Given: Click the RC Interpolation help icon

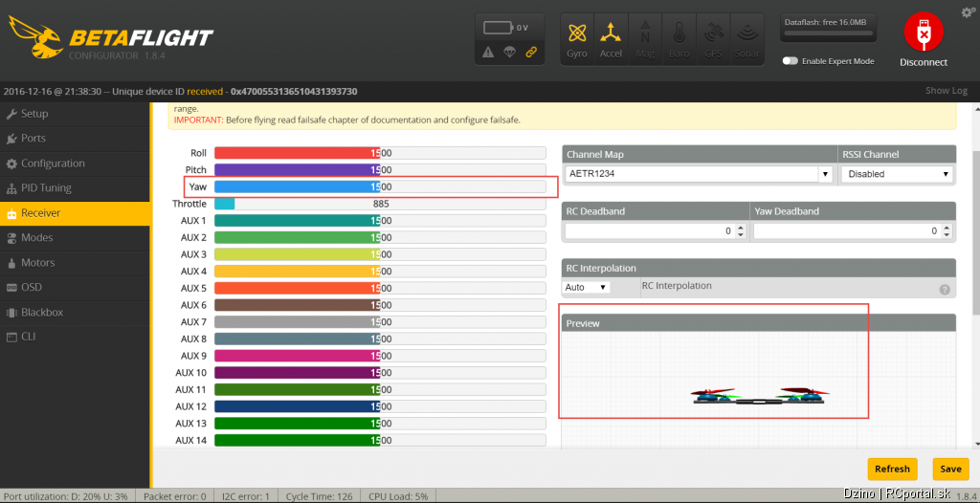Looking at the screenshot, I should coord(945,290).
